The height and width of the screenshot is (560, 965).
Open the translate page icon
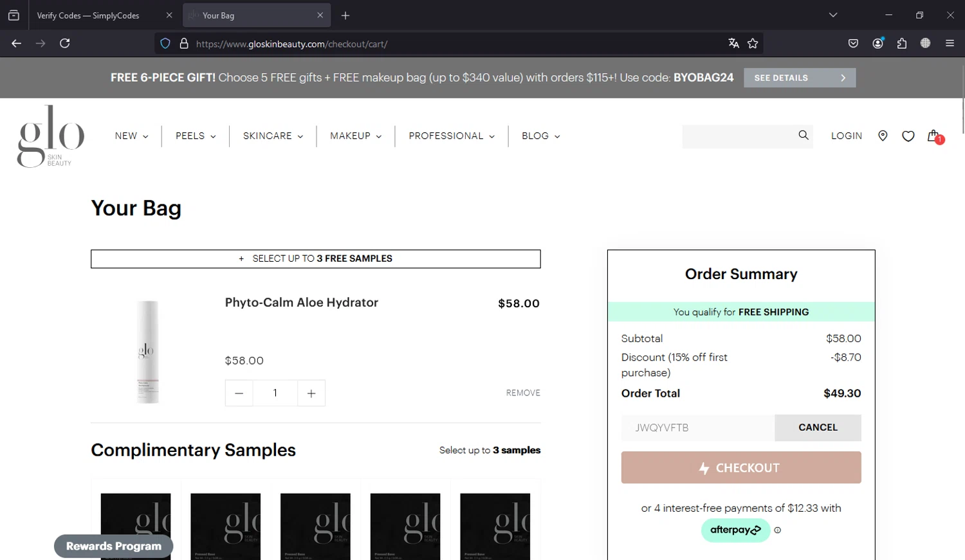[x=733, y=44]
